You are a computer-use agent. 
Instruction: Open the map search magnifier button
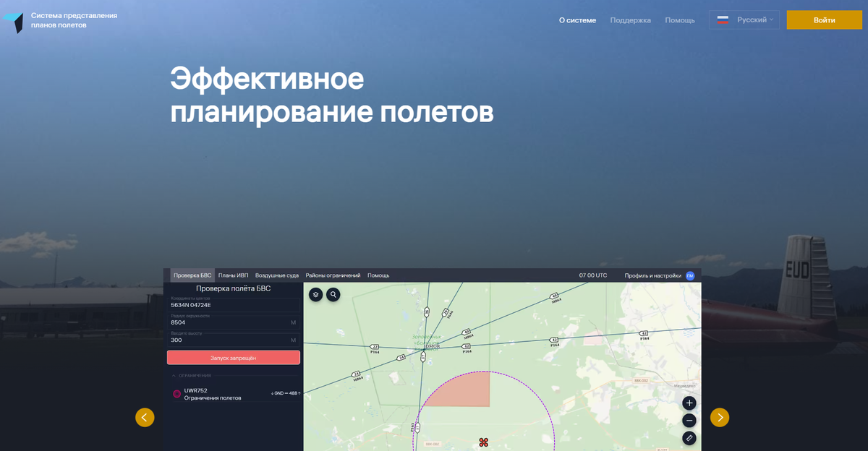click(x=333, y=294)
